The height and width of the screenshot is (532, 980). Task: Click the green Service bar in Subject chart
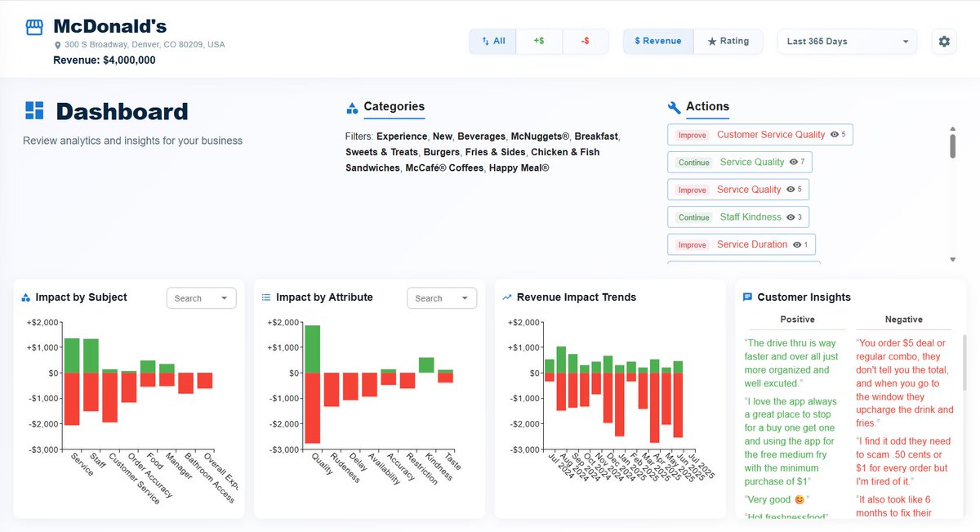pyautogui.click(x=72, y=355)
